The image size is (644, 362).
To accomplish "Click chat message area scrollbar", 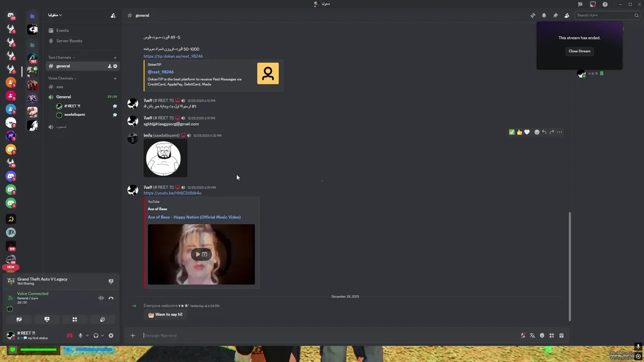I will pos(570,266).
